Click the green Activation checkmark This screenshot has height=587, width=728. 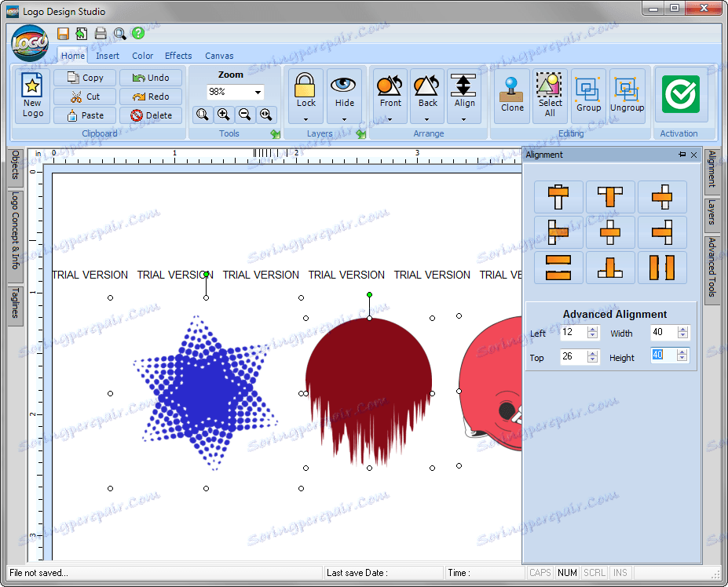coord(680,94)
